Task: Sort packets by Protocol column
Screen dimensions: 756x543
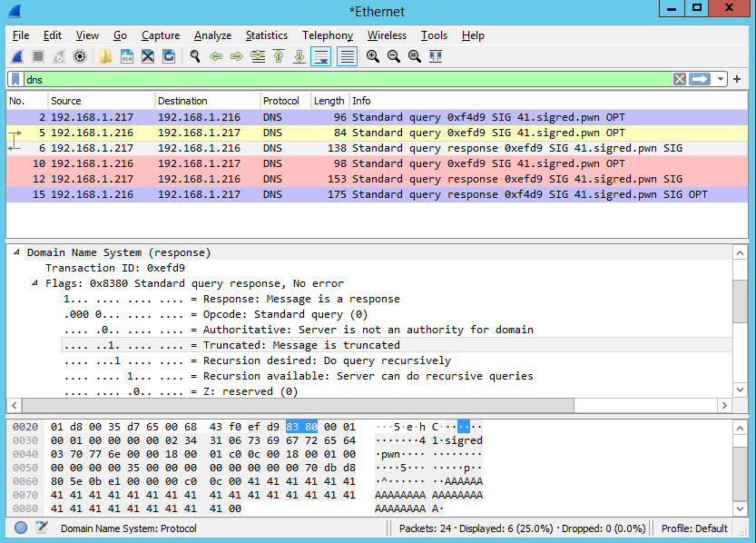Action: [x=285, y=101]
